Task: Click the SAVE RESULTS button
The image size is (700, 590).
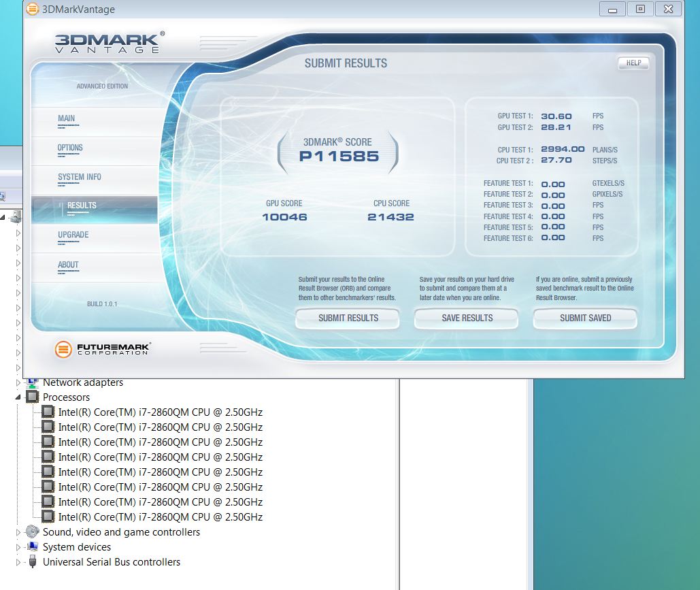Action: point(467,318)
